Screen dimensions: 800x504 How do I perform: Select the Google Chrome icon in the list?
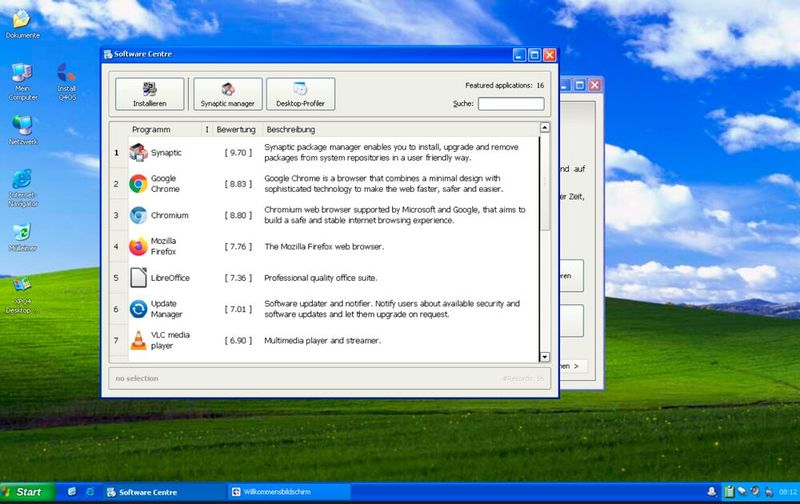pos(138,184)
